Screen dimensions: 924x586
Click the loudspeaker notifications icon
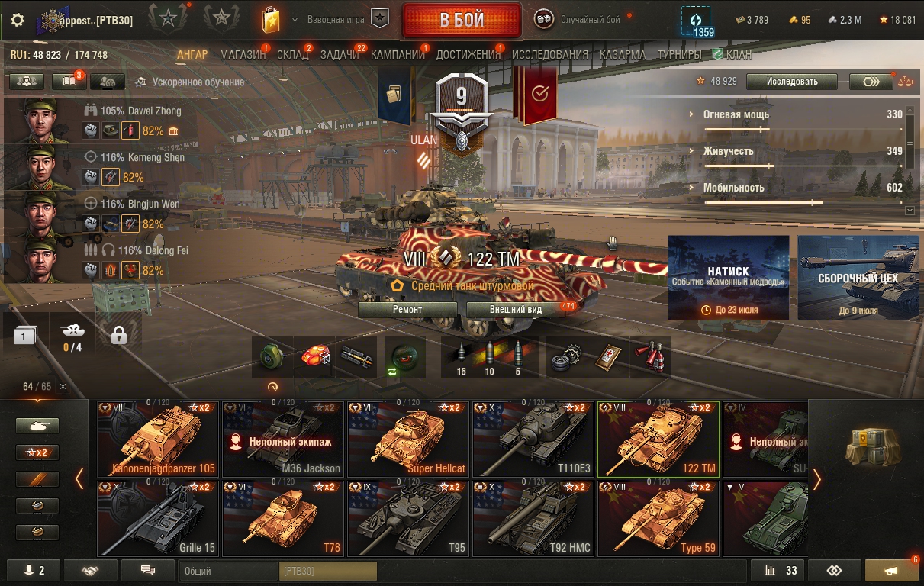coord(891,571)
